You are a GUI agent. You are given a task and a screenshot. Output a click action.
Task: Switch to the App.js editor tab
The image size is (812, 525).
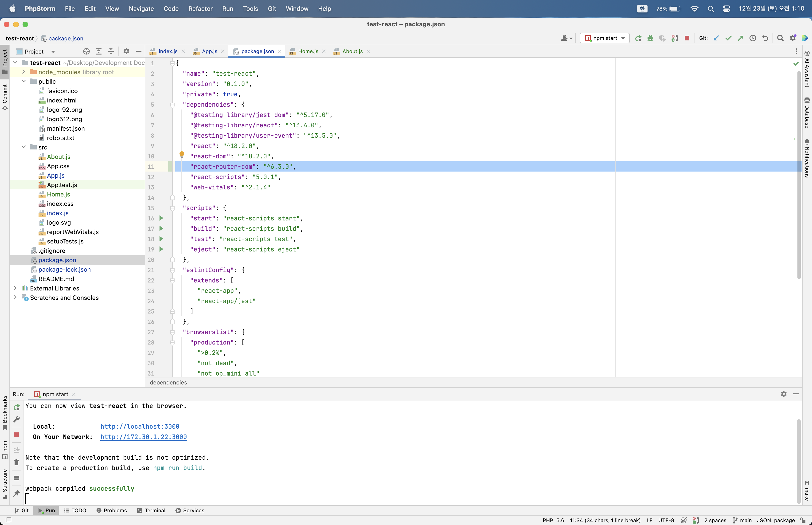pyautogui.click(x=209, y=51)
